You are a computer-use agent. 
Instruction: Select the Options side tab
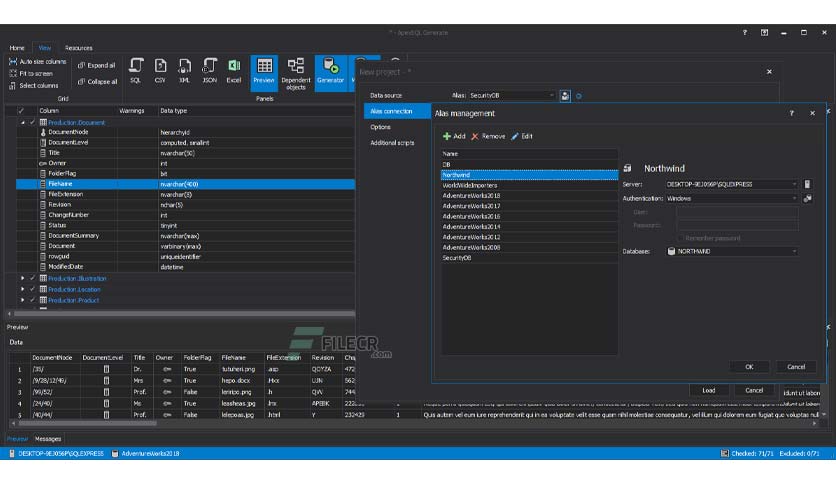click(381, 127)
